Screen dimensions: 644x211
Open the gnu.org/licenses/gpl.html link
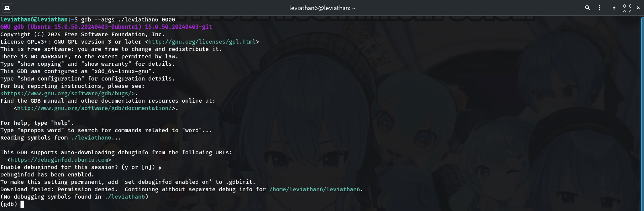point(202,42)
